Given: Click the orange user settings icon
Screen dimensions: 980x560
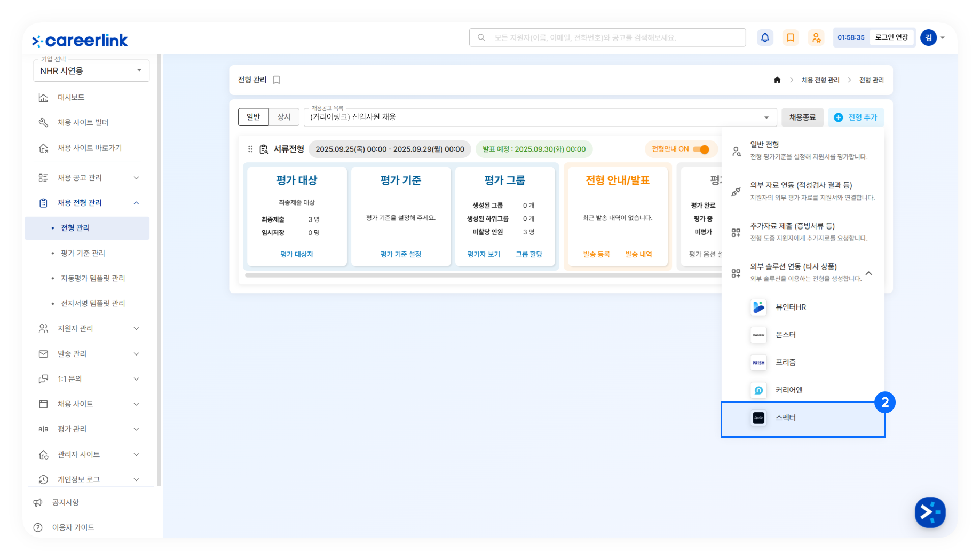Looking at the screenshot, I should pyautogui.click(x=816, y=37).
